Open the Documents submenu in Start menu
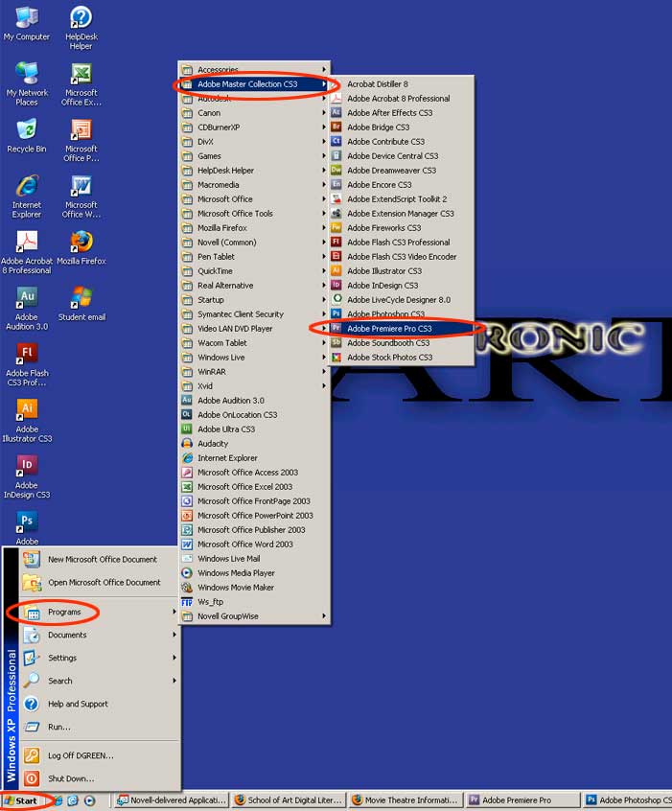Image resolution: width=672 pixels, height=811 pixels. point(100,635)
